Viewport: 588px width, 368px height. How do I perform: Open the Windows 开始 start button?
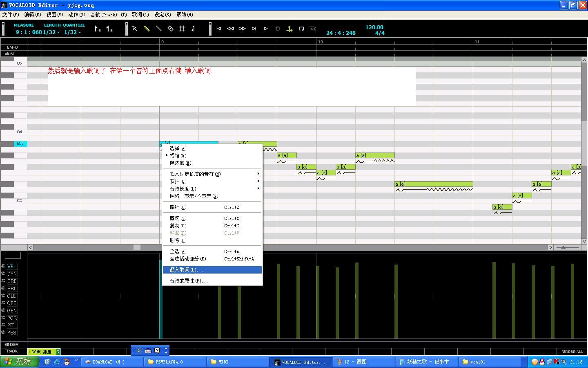click(19, 361)
